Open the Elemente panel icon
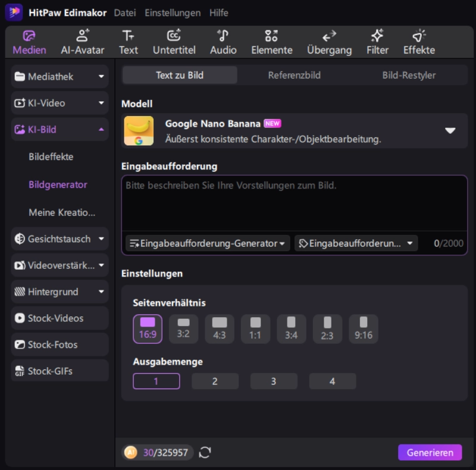 pos(271,42)
